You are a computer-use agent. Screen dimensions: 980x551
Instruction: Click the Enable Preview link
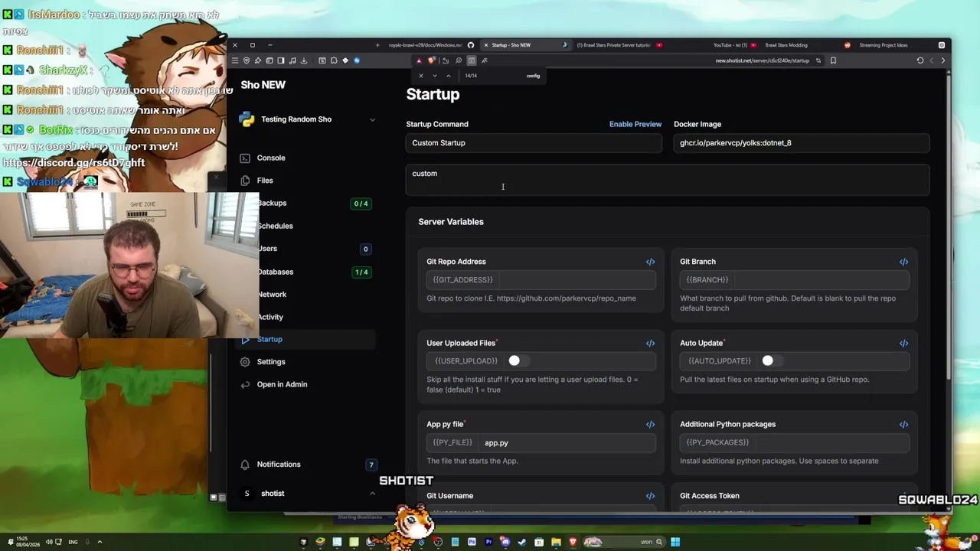635,124
